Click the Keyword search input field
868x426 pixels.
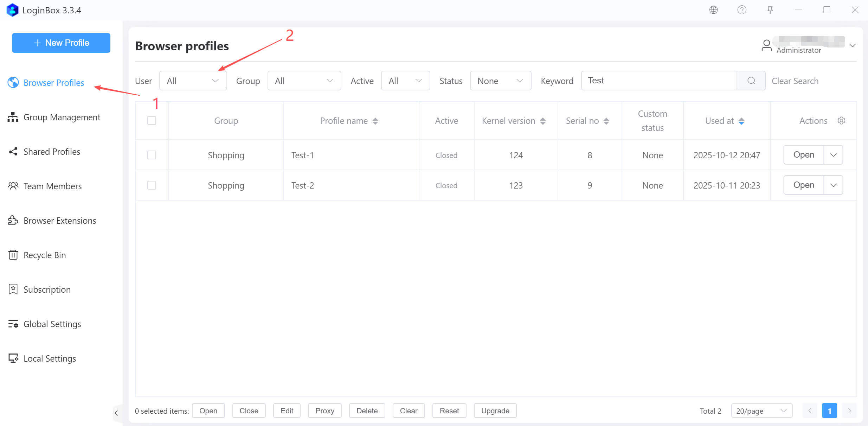click(658, 81)
